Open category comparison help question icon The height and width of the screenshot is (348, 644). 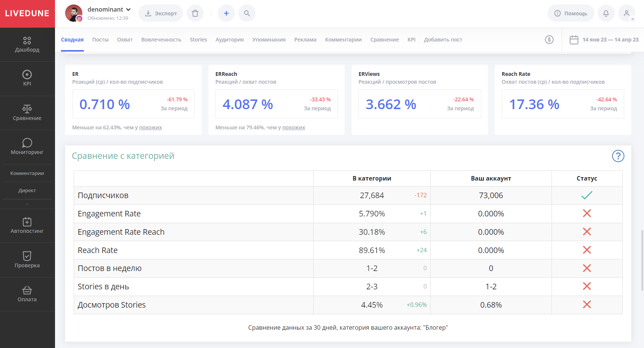tap(618, 156)
